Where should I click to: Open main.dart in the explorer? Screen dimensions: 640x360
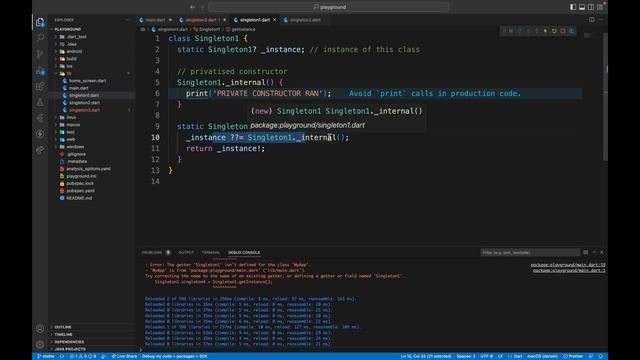pyautogui.click(x=92, y=88)
